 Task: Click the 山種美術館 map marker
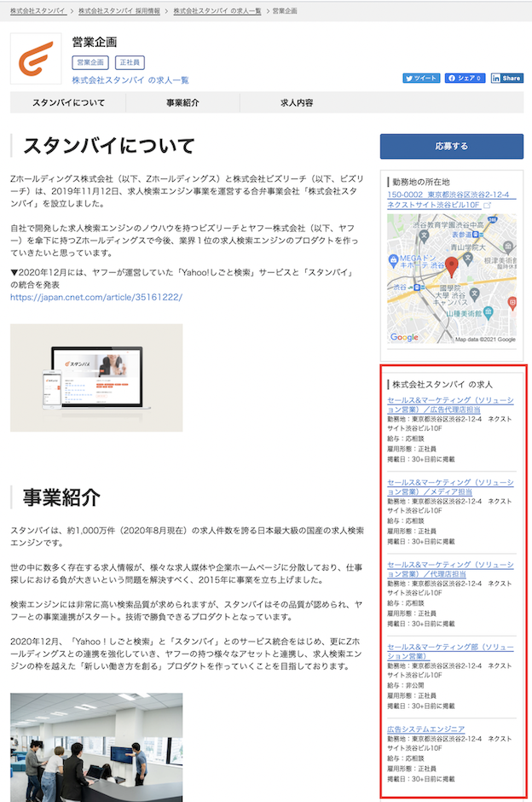[x=488, y=312]
